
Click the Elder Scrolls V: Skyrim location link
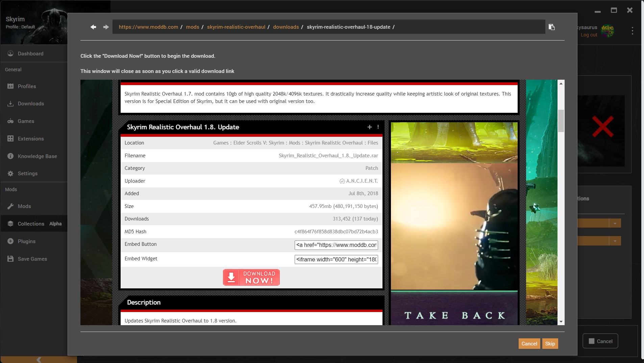click(259, 143)
